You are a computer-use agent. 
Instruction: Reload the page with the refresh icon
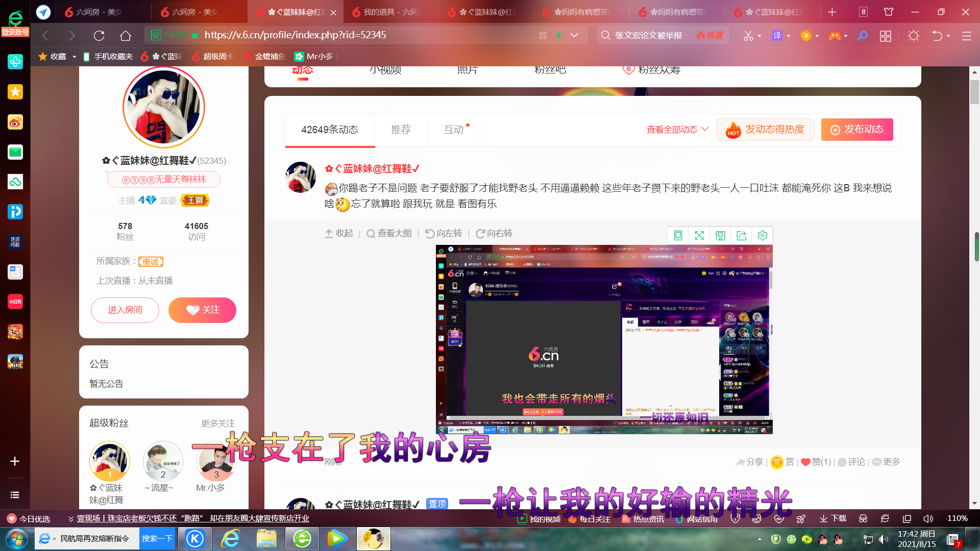(99, 35)
